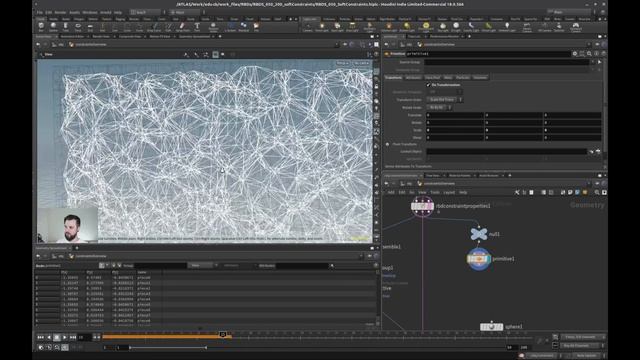Toggle real time playback button
Image resolution: width=640 pixels, height=360 pixels.
[x=41, y=347]
